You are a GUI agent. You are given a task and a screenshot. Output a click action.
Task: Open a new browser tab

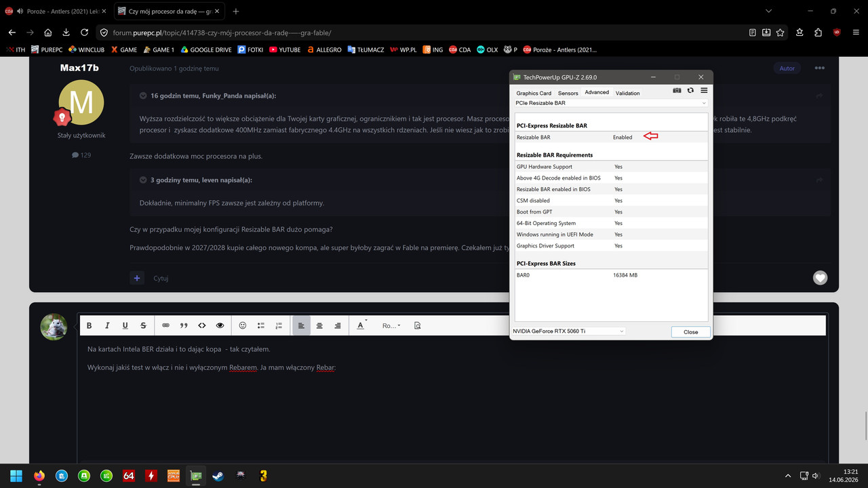pos(235,12)
